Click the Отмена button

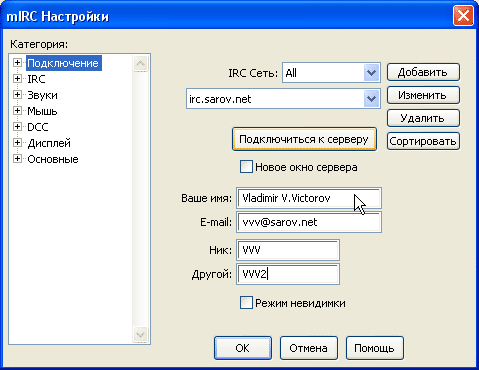click(309, 348)
